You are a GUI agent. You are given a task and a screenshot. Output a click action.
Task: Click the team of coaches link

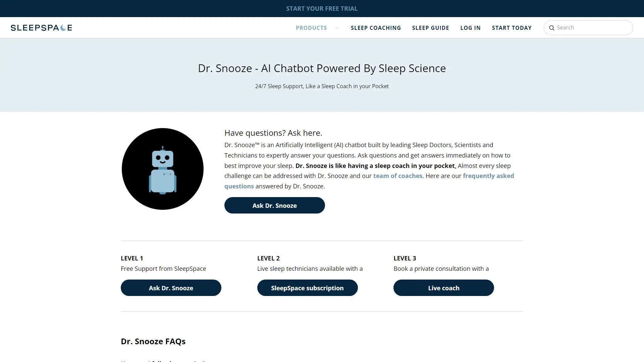[398, 176]
